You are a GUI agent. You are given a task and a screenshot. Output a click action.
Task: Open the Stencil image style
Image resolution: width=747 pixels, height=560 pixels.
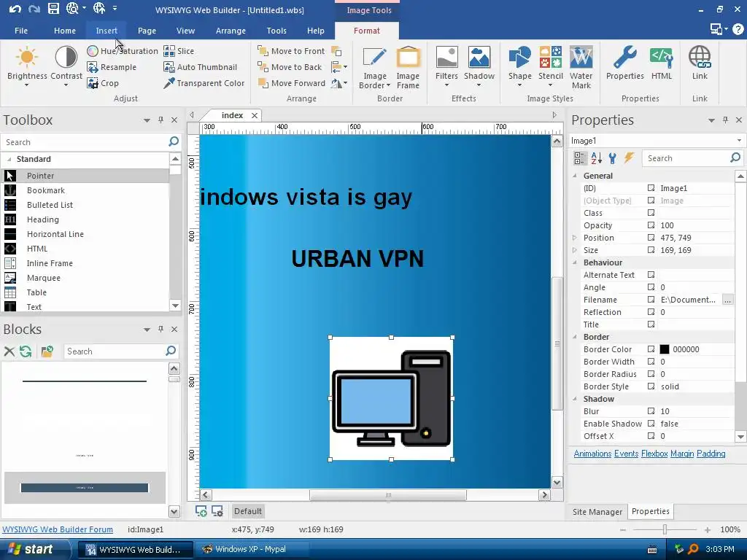tap(550, 66)
